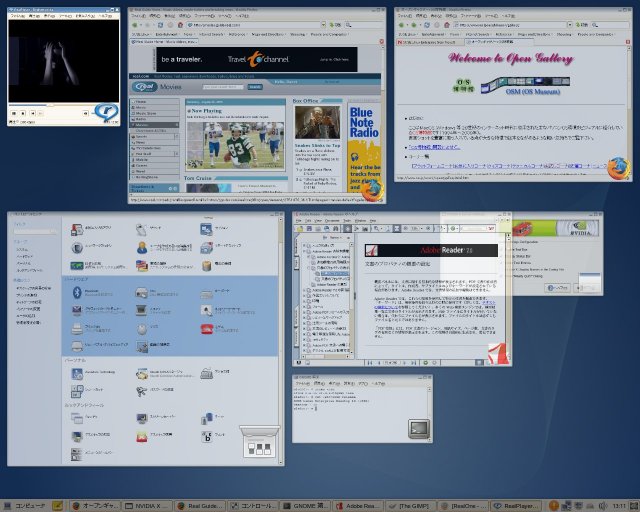The height and width of the screenshot is (512, 640).
Task: Click vertical scrollbar in Open Gallery window
Action: point(629,110)
